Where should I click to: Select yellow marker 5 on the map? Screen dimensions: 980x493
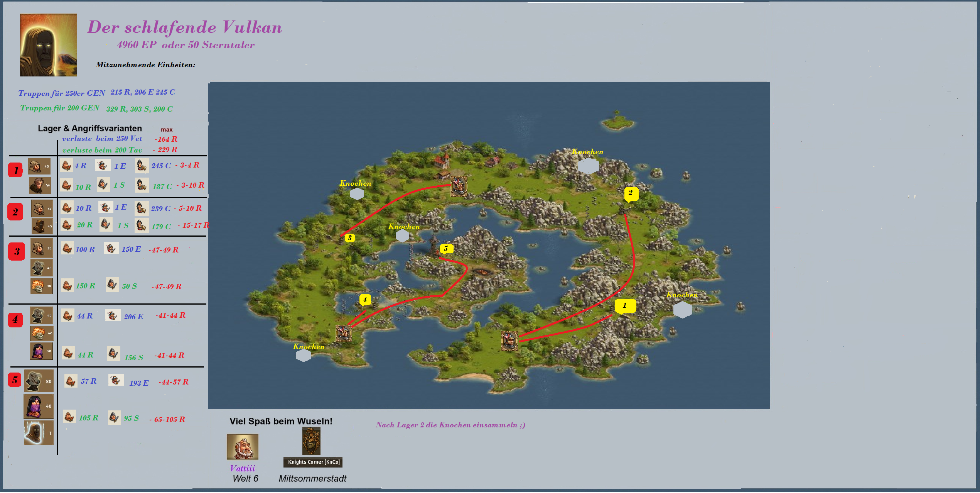click(x=446, y=249)
